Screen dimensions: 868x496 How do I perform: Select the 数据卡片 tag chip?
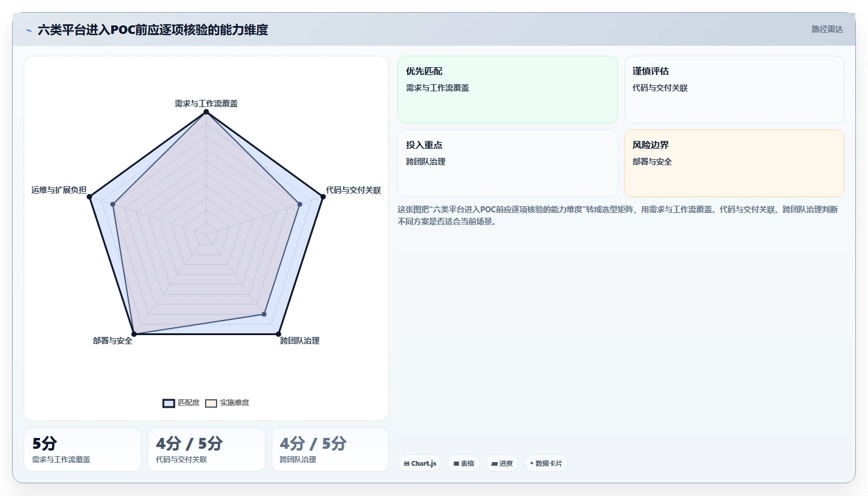[546, 463]
